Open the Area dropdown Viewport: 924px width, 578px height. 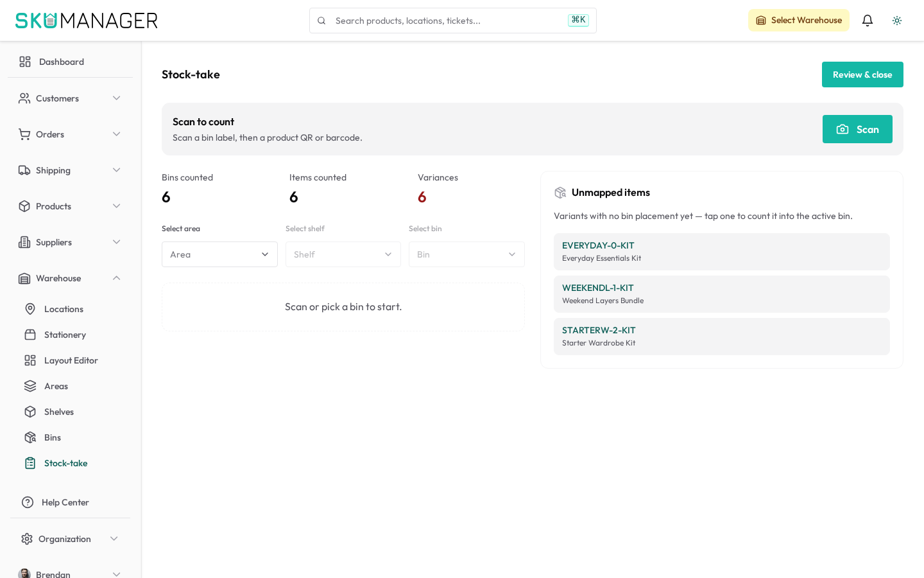pyautogui.click(x=219, y=254)
